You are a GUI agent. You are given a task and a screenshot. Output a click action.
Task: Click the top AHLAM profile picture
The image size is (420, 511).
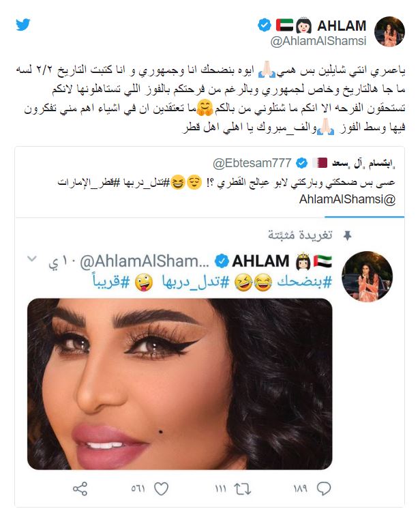(389, 31)
